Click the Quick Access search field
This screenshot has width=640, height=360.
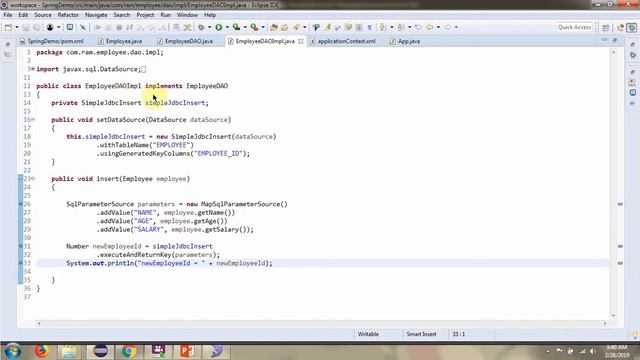pos(574,27)
